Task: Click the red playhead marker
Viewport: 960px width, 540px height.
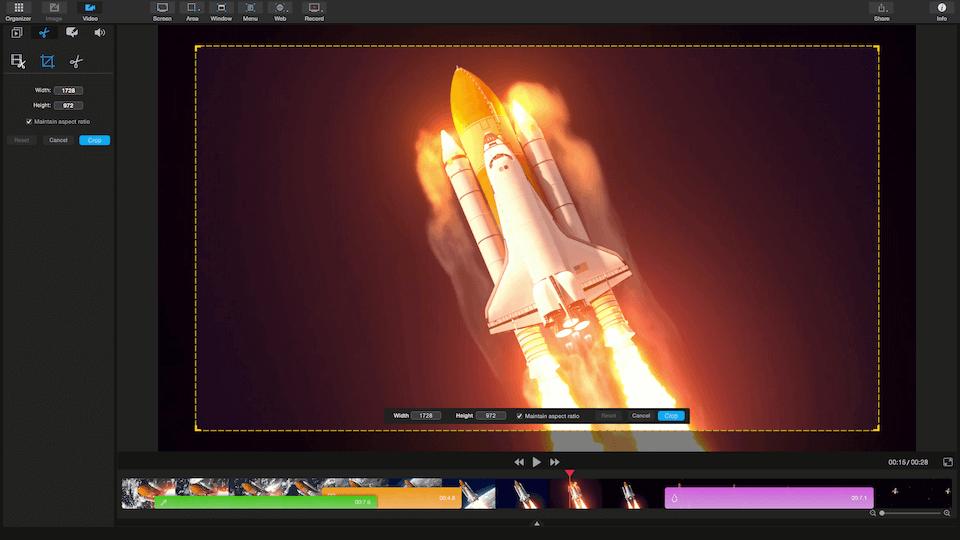Action: tap(570, 474)
